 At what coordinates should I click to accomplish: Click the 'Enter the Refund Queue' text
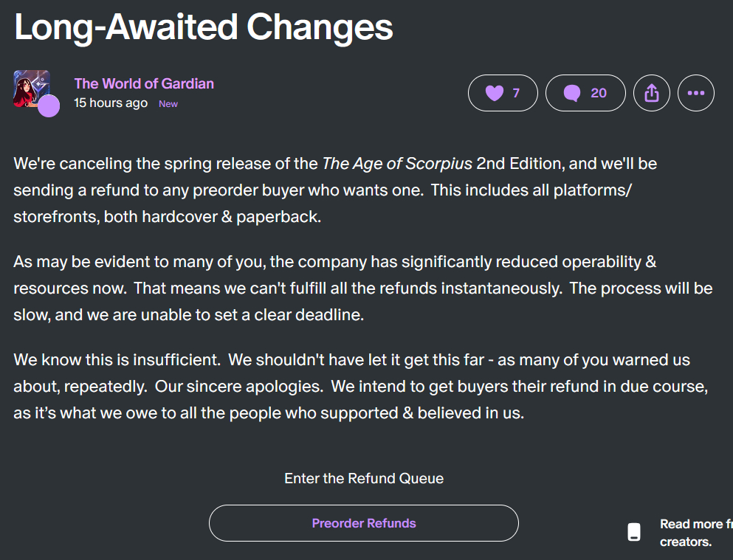[x=364, y=478]
